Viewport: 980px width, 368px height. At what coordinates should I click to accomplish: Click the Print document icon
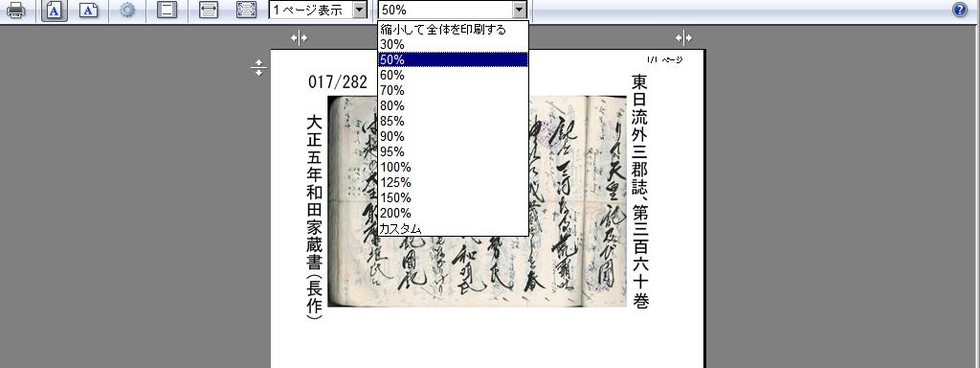[15, 10]
